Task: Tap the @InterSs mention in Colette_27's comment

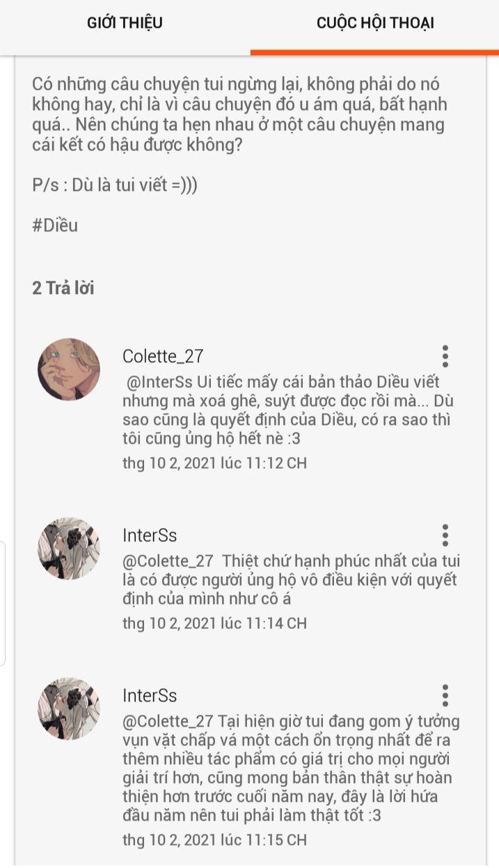Action: [161, 382]
